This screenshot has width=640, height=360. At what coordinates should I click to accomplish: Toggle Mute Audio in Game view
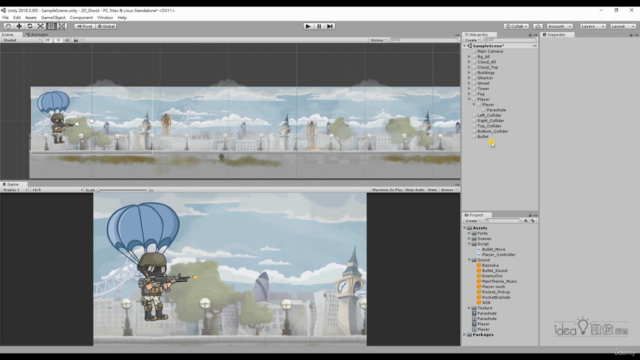pyautogui.click(x=415, y=190)
